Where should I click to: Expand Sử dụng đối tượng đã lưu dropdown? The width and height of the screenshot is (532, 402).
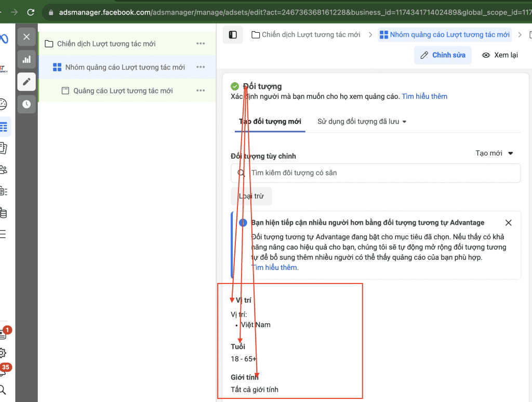(x=362, y=122)
